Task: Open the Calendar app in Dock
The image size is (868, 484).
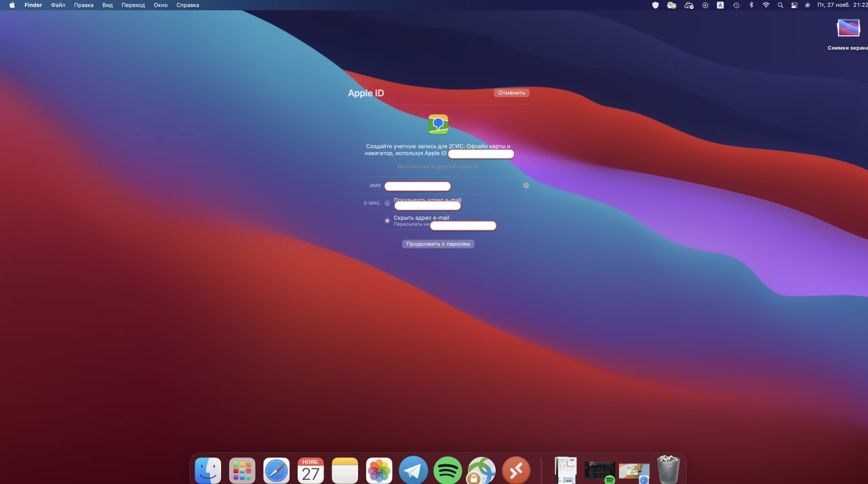Action: pyautogui.click(x=311, y=470)
